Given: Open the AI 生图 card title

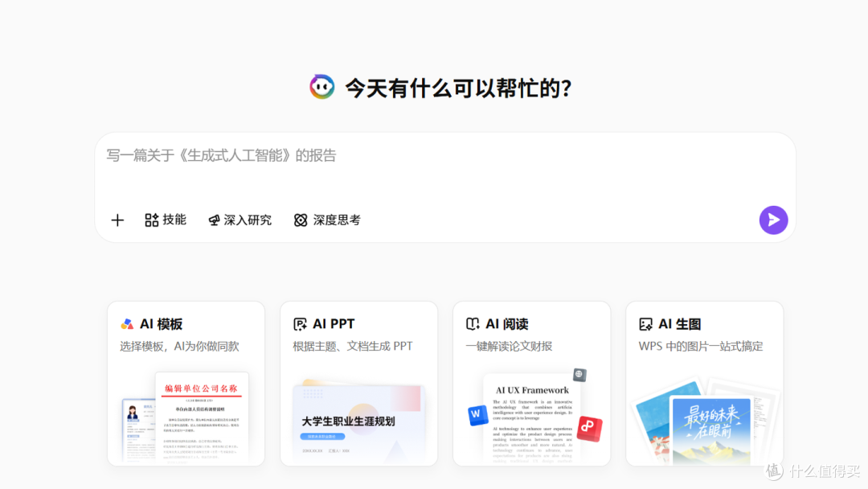Looking at the screenshot, I should click(x=679, y=324).
